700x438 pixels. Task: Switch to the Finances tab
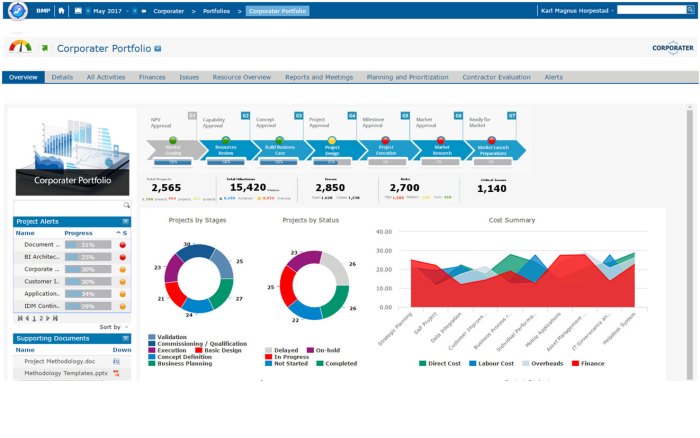152,77
